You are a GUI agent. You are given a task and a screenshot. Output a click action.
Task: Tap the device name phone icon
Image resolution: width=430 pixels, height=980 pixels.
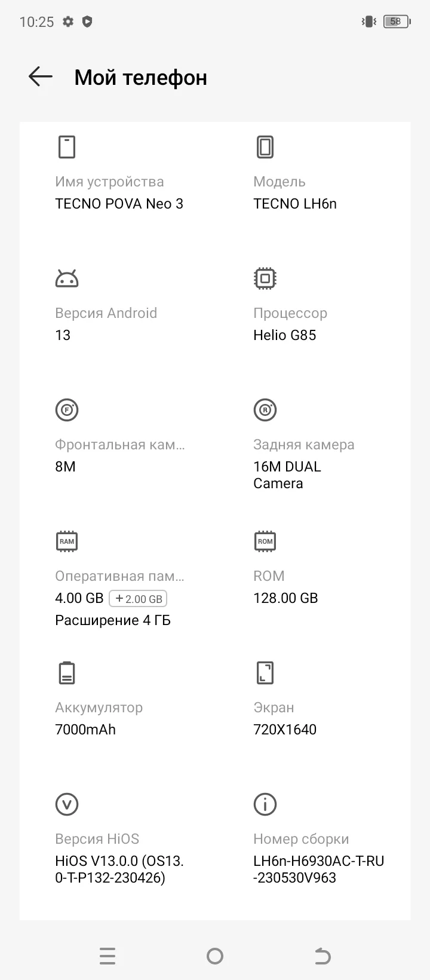(x=67, y=147)
